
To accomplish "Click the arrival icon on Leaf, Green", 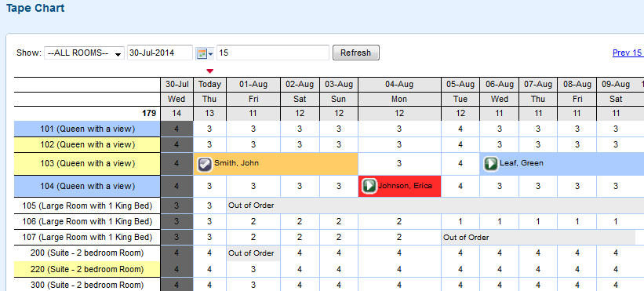I will 490,164.
